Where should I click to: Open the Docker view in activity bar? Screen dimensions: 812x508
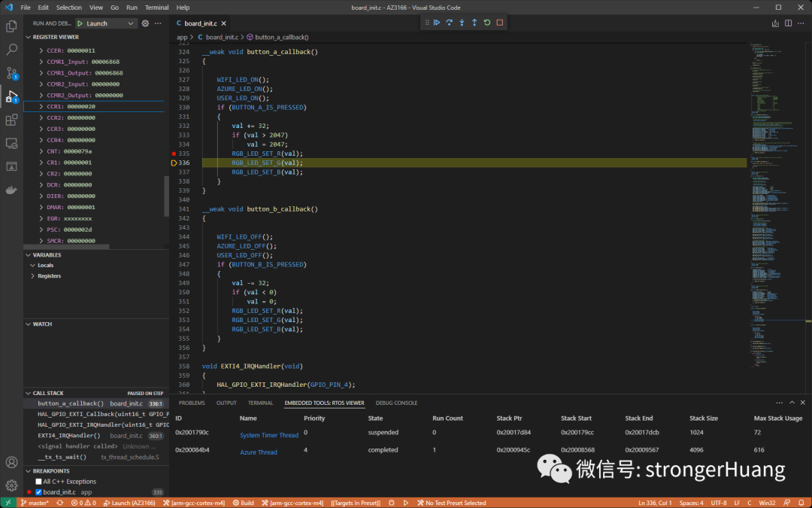11,190
